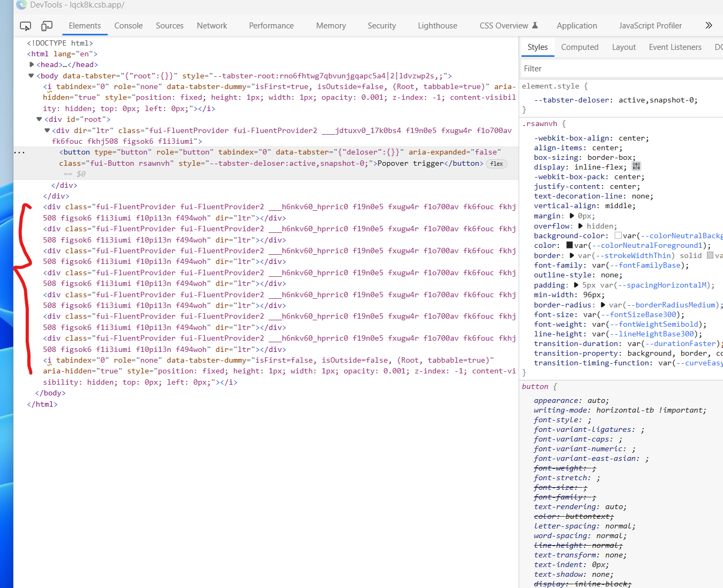Screen dimensions: 723x588
Task: Toggle the device emulation toolbar
Action: pos(47,25)
